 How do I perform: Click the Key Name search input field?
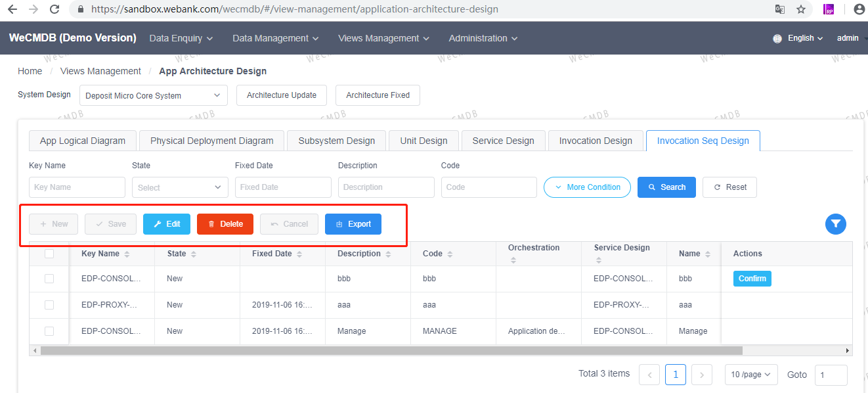tap(77, 187)
